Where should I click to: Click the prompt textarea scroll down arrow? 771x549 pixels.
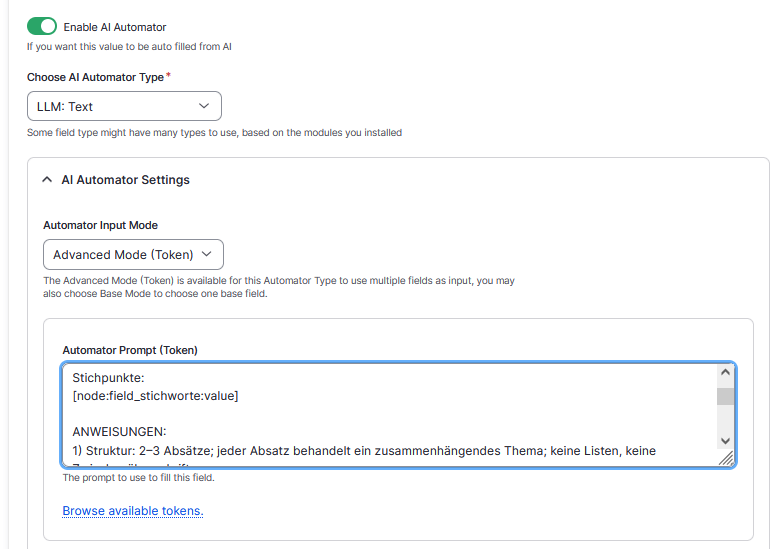point(725,441)
